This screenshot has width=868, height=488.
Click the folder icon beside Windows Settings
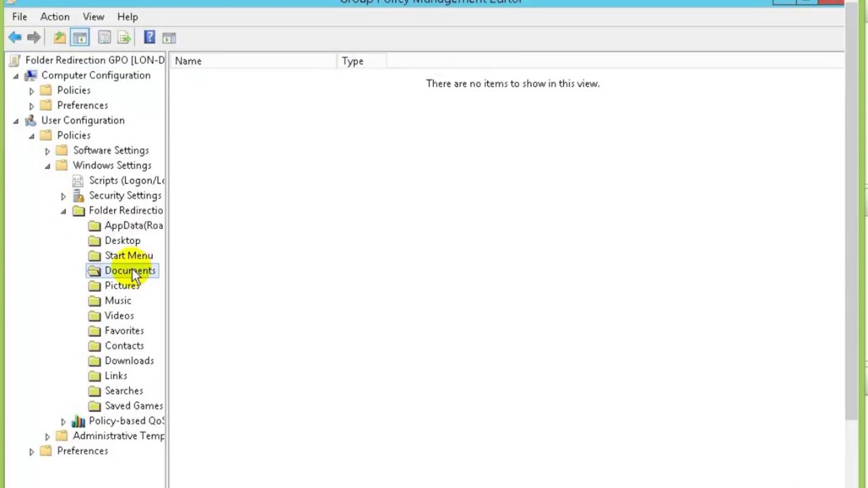[62, 165]
